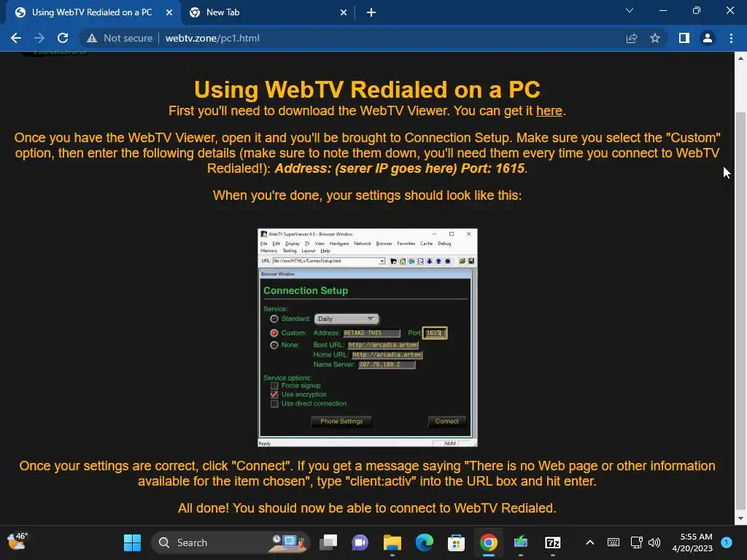Open the Chat app on the taskbar

360,542
